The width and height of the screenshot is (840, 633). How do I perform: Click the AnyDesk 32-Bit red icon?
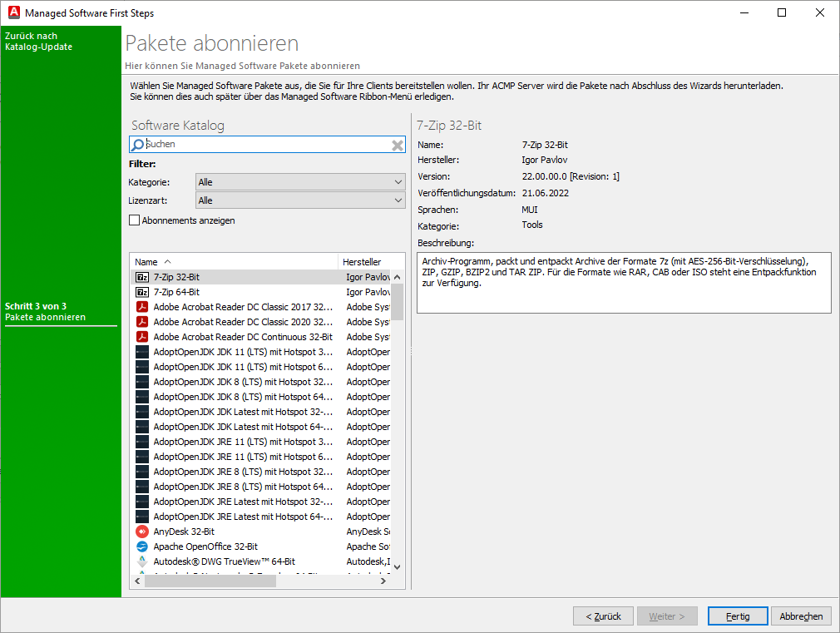tap(141, 532)
